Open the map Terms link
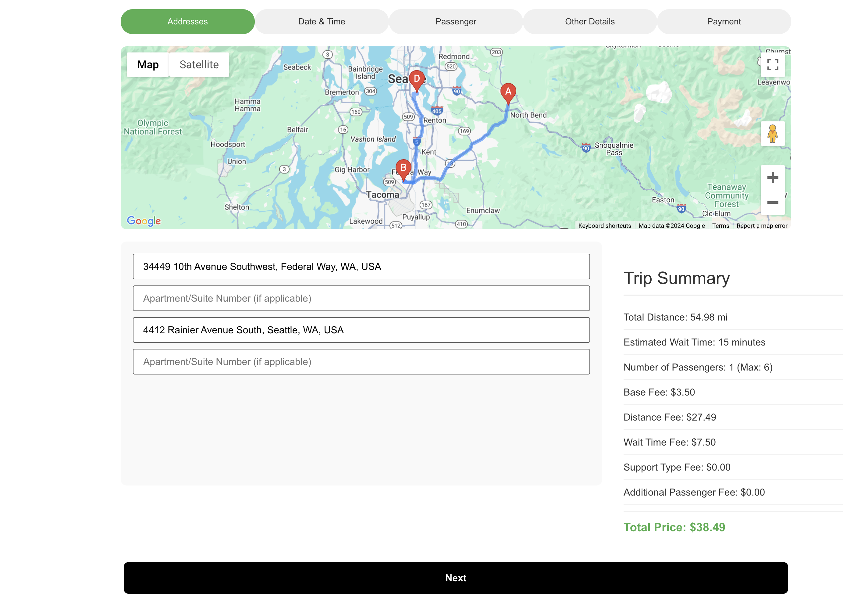 720,226
